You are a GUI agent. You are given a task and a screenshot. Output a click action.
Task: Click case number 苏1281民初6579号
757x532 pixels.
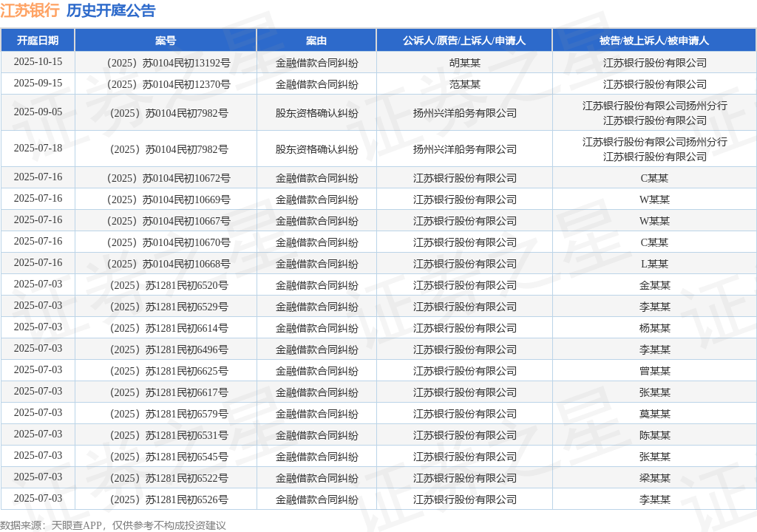pos(186,415)
